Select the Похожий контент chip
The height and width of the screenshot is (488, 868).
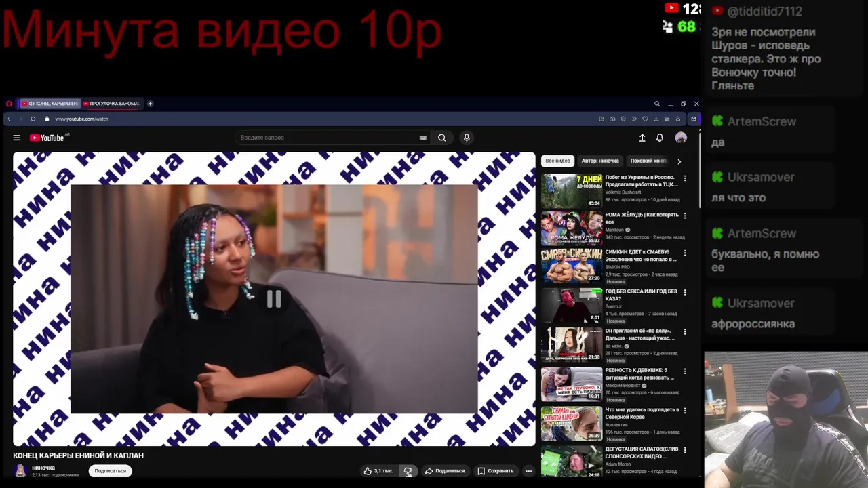coord(649,161)
